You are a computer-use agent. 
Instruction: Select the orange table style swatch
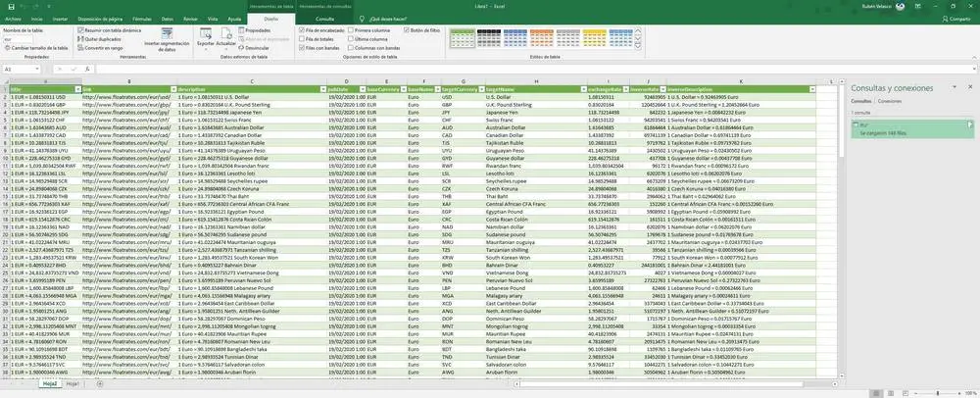pos(542,39)
